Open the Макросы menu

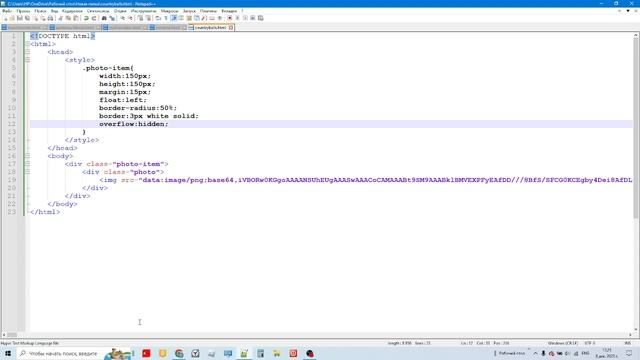pos(169,11)
